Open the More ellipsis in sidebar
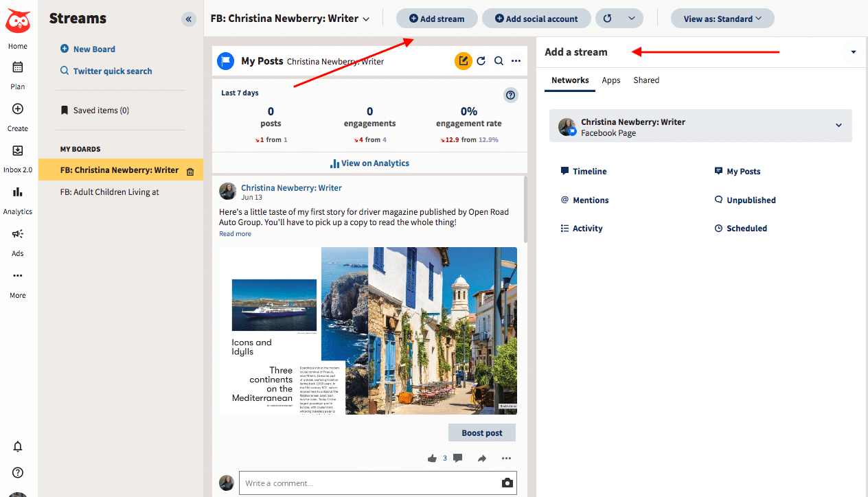This screenshot has height=497, width=868. click(x=18, y=276)
